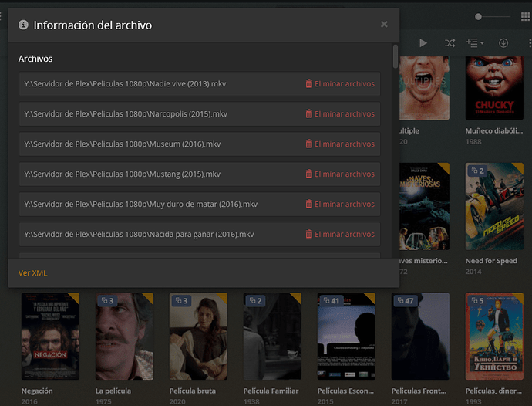Open the add to playlist dropdown
The image size is (532, 406).
(x=475, y=42)
